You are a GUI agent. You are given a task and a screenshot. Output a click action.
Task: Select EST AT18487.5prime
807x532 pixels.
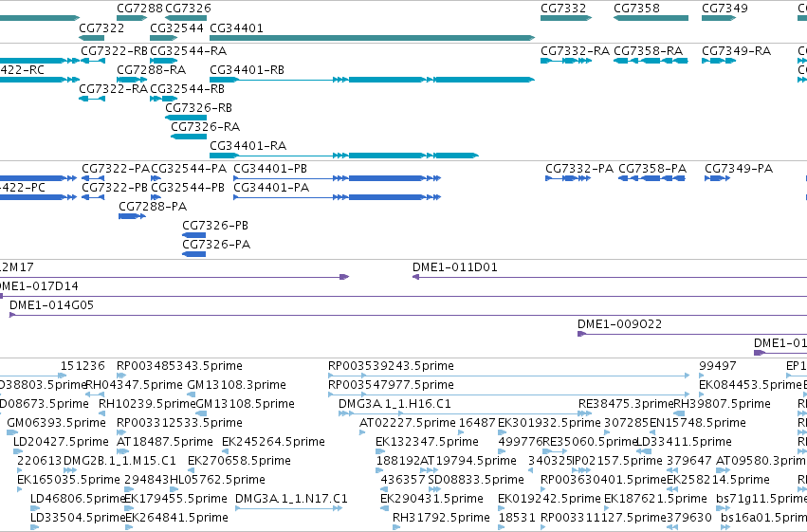(x=122, y=451)
